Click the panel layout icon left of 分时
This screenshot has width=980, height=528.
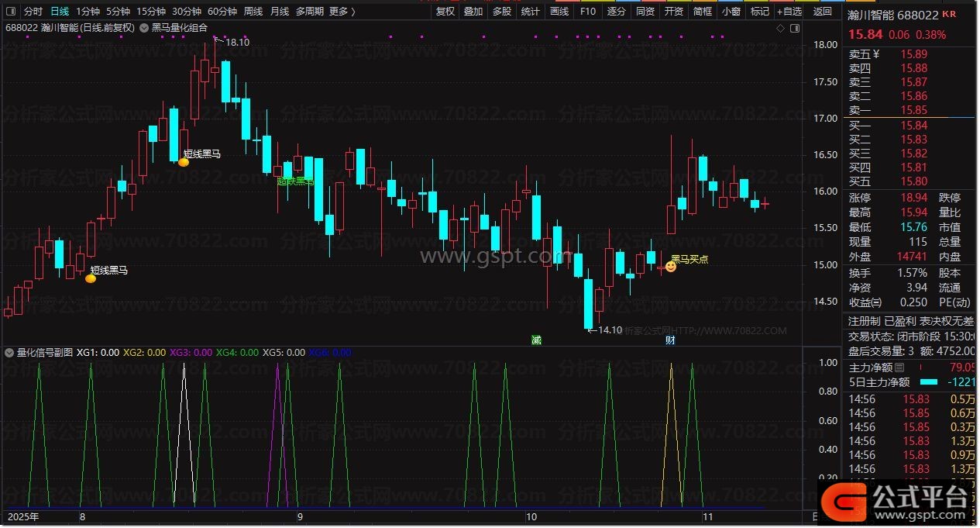(x=11, y=12)
